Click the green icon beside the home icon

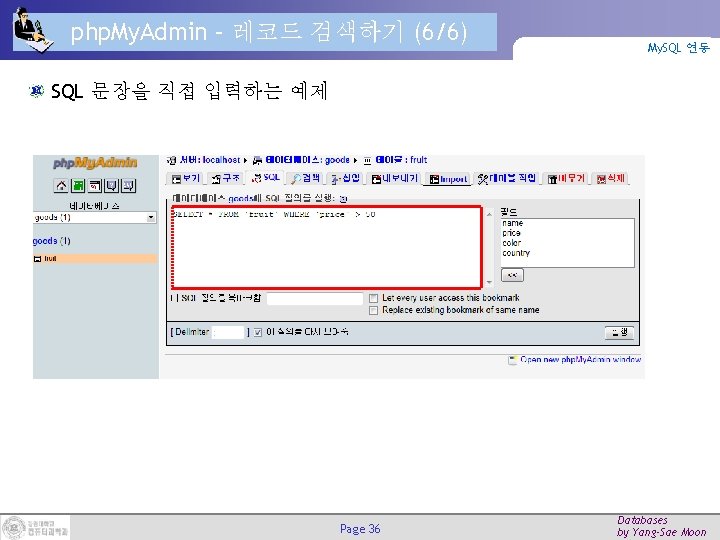[x=78, y=186]
